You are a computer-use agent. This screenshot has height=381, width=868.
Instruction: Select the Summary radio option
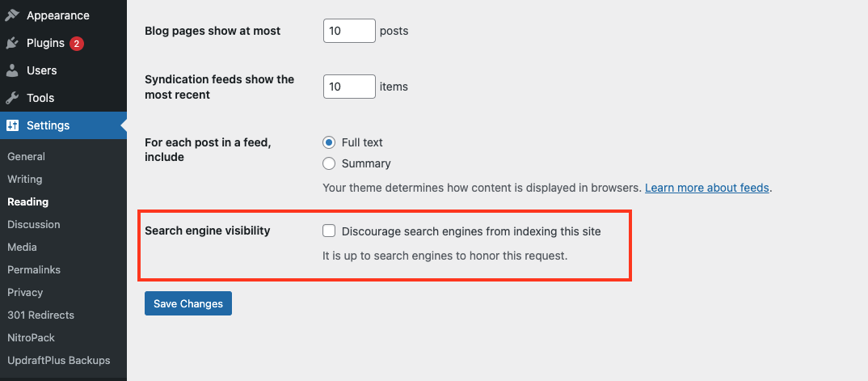329,163
